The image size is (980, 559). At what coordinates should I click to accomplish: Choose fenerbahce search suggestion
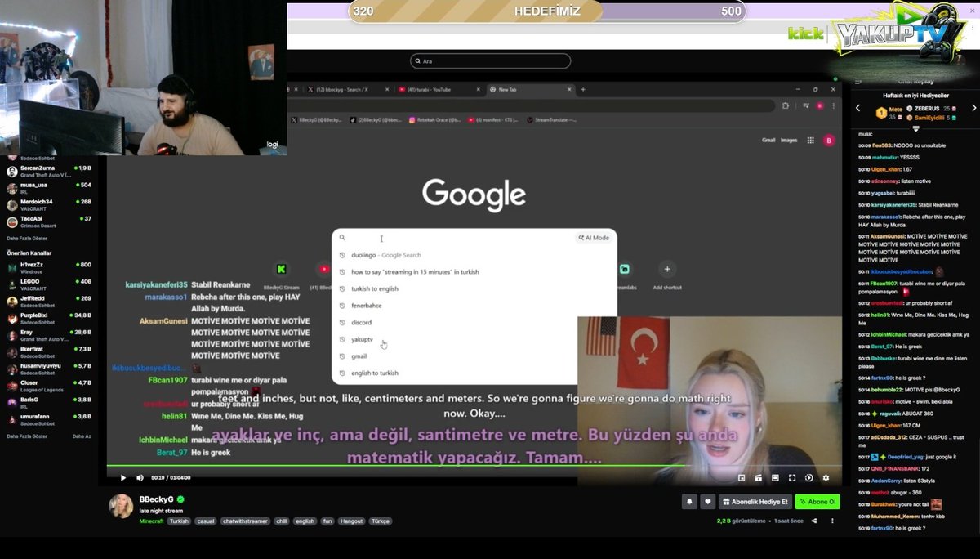pos(474,306)
